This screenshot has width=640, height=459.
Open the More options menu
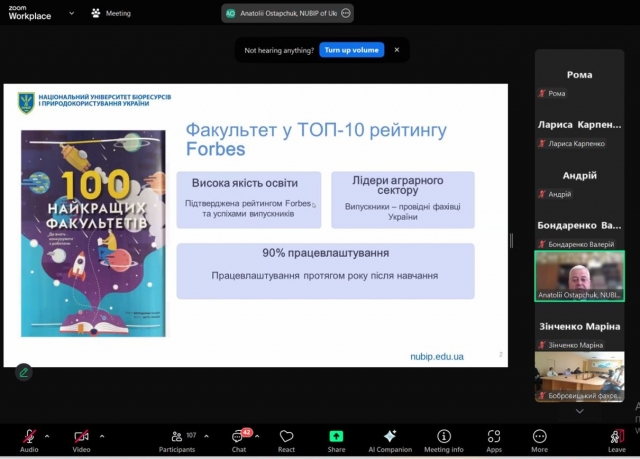click(x=540, y=441)
